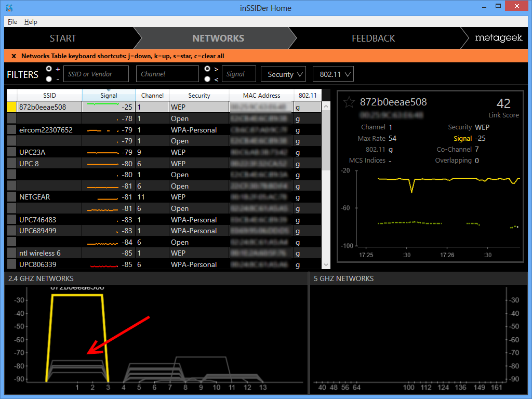The height and width of the screenshot is (399, 532).
Task: Select the less-than signal filter radio
Action: coord(207,79)
